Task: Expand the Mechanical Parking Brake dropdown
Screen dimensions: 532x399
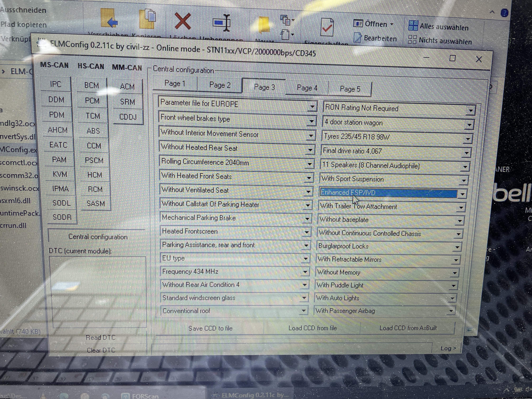Action: pos(307,219)
